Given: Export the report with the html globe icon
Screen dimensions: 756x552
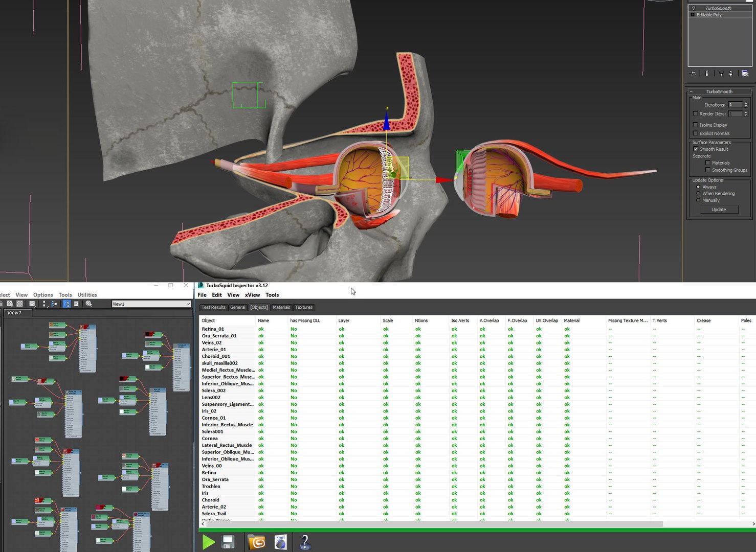Looking at the screenshot, I should [280, 542].
